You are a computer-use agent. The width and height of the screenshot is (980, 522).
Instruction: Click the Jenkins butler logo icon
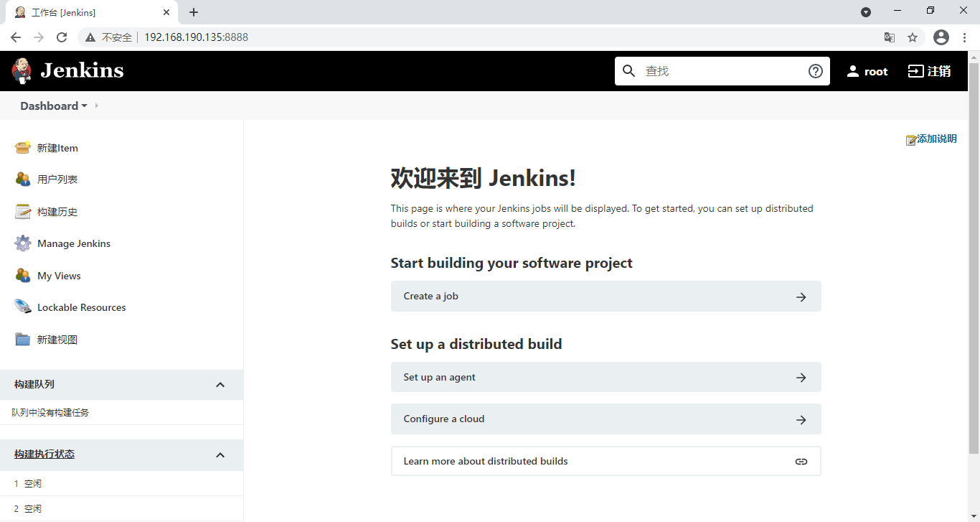22,70
